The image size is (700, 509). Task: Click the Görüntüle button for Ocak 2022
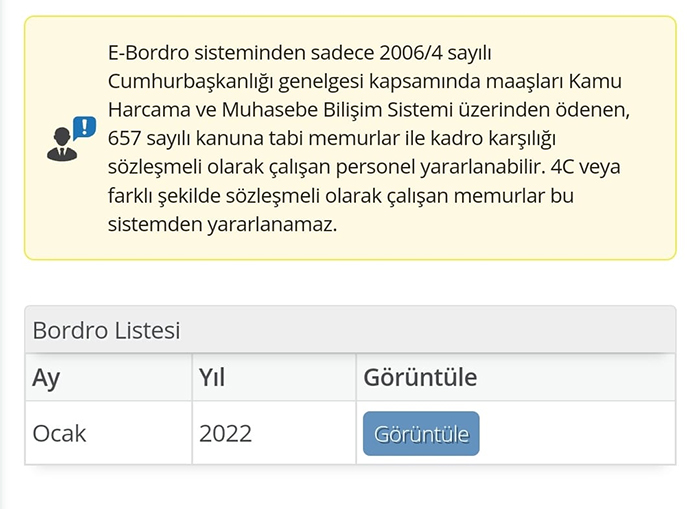tap(421, 434)
